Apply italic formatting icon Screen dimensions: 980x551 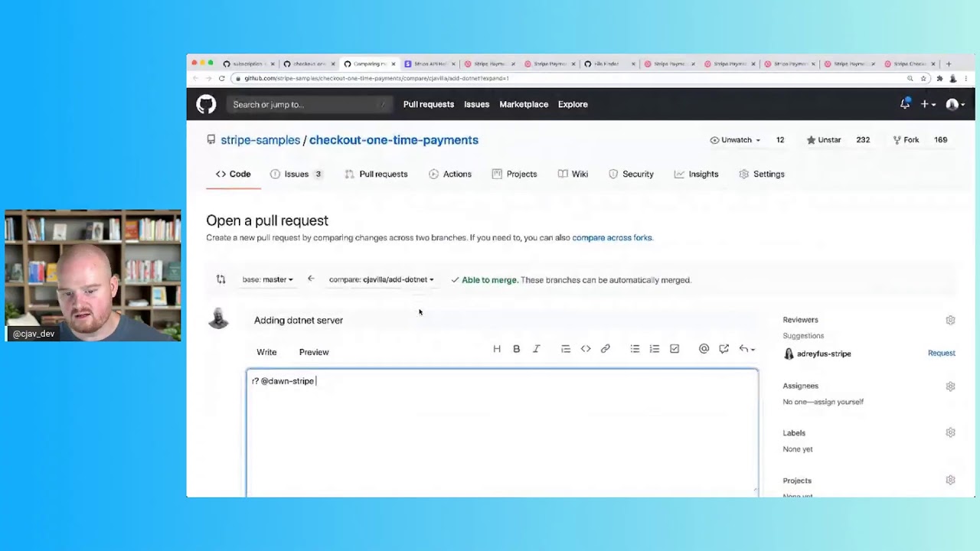[x=537, y=349]
